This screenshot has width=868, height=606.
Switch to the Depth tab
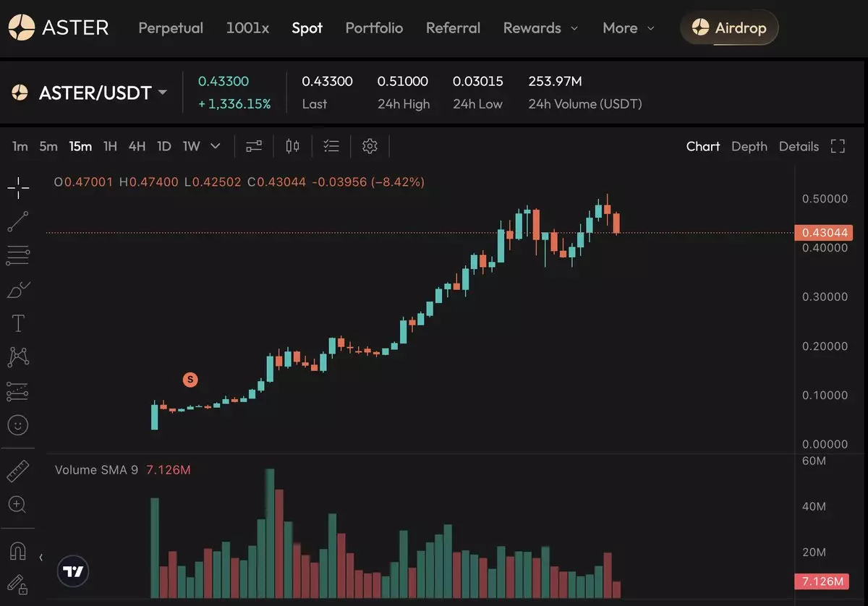click(x=749, y=146)
